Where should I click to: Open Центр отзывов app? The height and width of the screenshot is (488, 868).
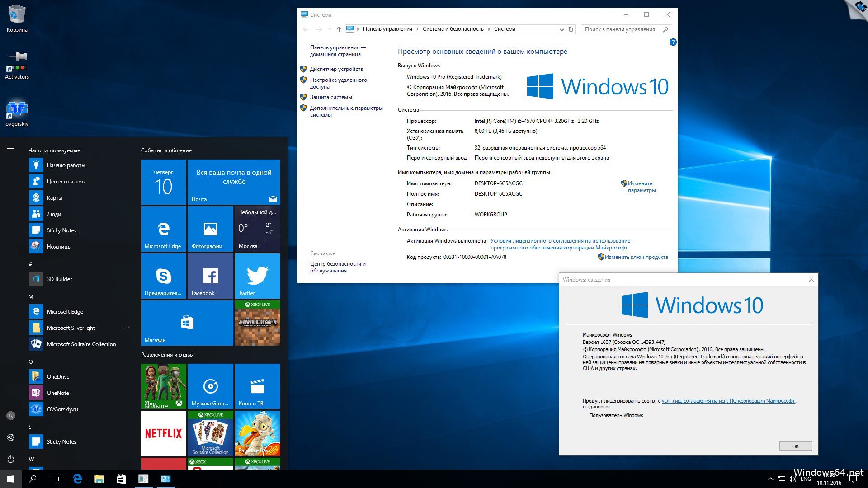[80, 182]
